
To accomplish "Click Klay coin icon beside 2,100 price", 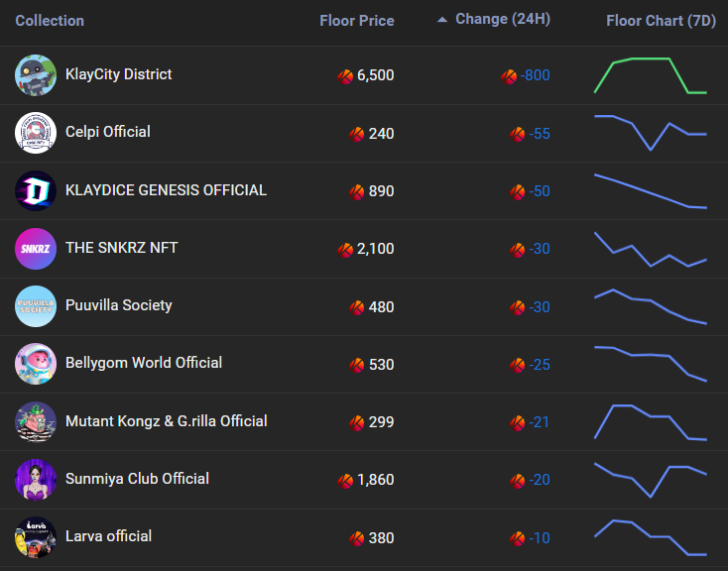I will [345, 250].
